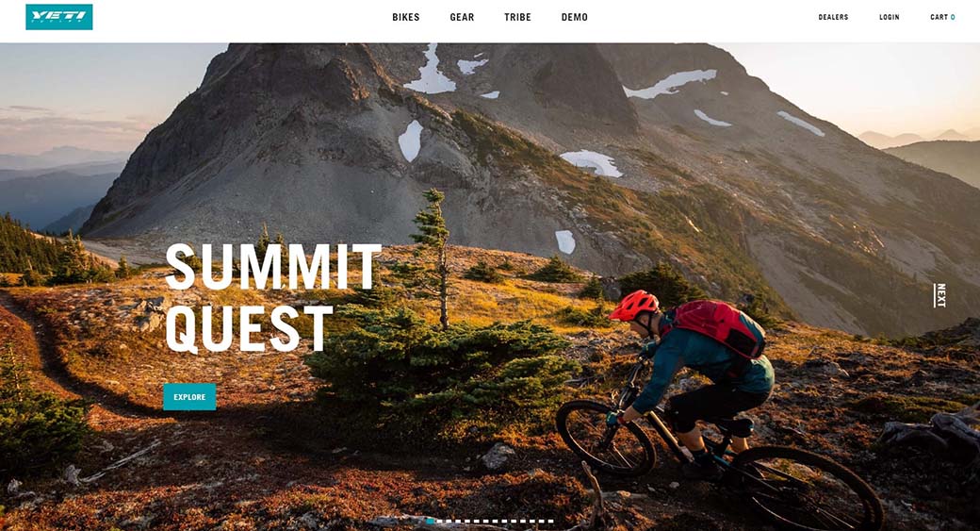Image resolution: width=980 pixels, height=531 pixels.
Task: Click the Explore button
Action: [x=189, y=396]
